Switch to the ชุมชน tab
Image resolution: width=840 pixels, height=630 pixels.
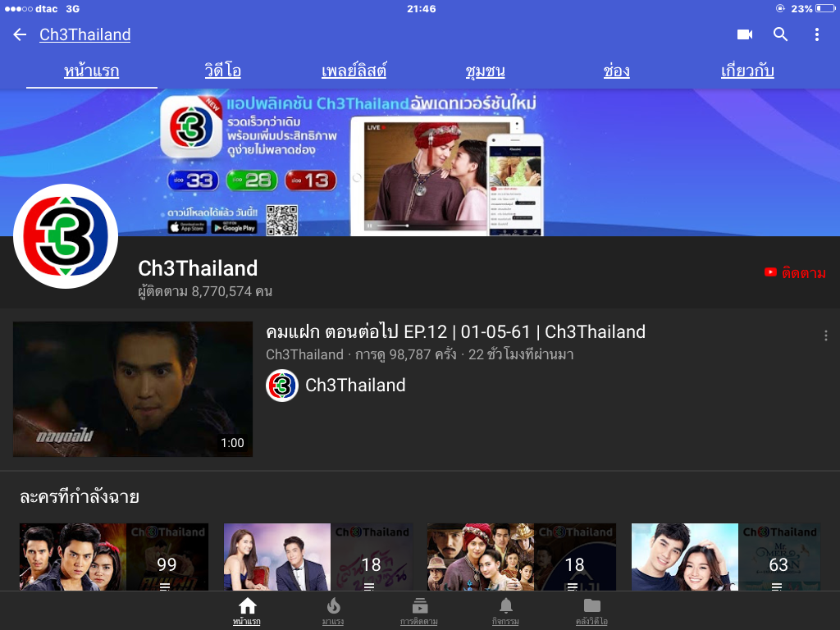click(486, 71)
